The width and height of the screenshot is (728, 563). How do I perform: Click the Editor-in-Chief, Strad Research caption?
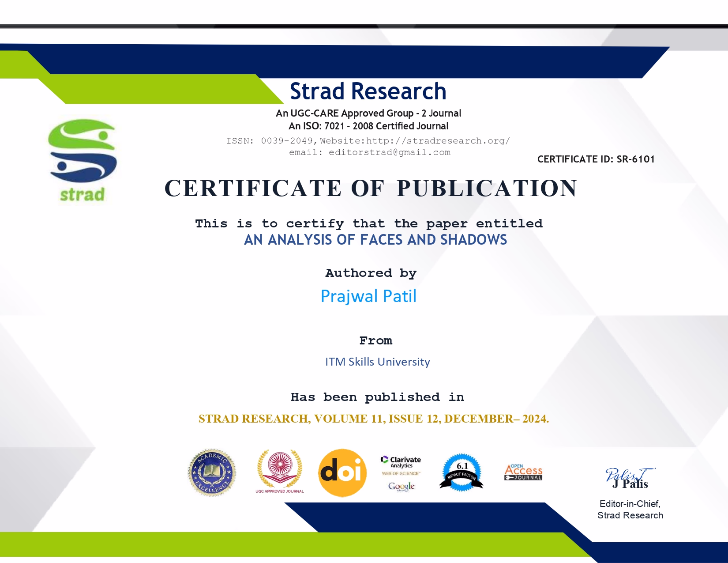pos(630,510)
